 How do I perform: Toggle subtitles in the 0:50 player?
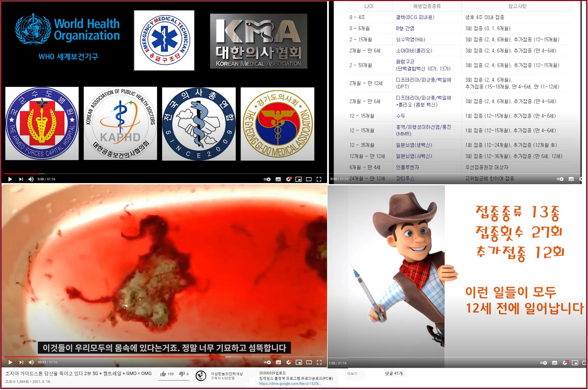571,179
